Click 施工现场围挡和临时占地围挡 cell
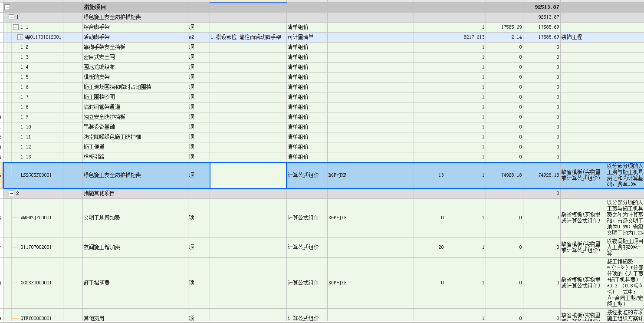The image size is (644, 323). pyautogui.click(x=118, y=87)
